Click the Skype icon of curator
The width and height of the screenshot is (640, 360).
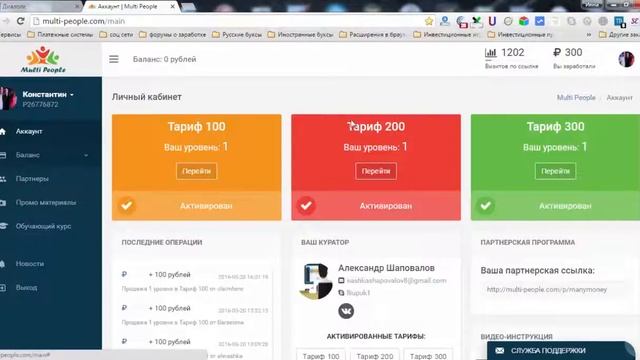click(341, 293)
